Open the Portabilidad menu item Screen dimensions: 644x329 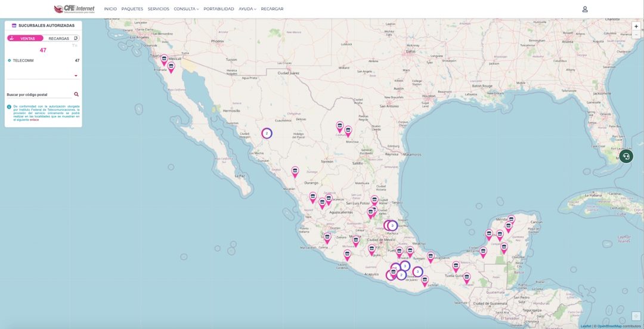(218, 9)
